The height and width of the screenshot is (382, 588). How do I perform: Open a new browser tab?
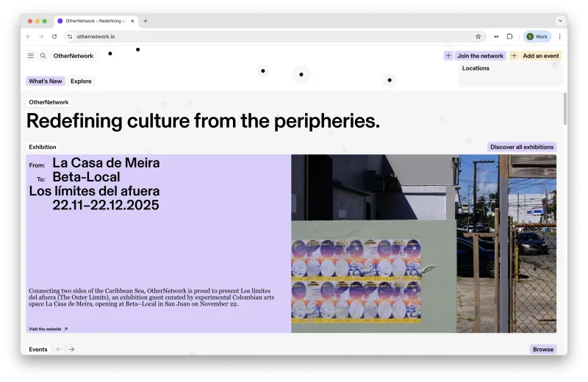(146, 21)
